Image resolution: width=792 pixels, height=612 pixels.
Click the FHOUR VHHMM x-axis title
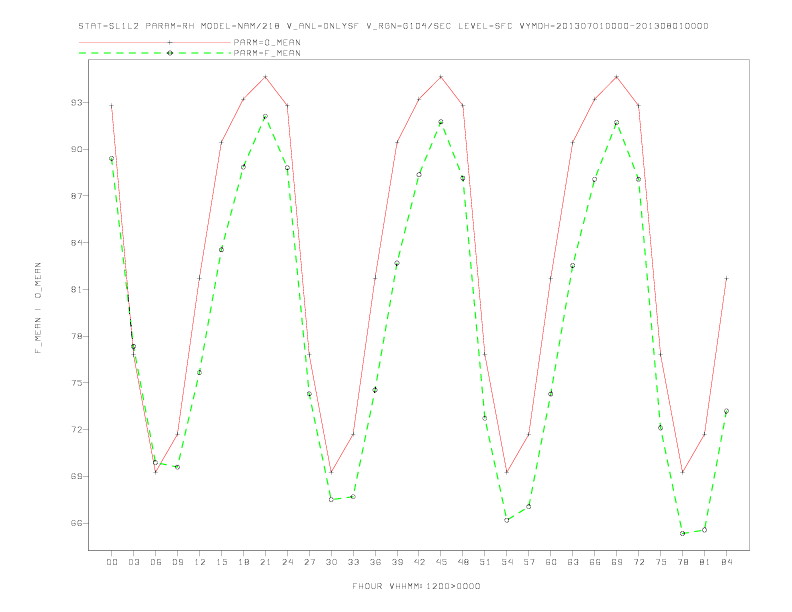416,586
